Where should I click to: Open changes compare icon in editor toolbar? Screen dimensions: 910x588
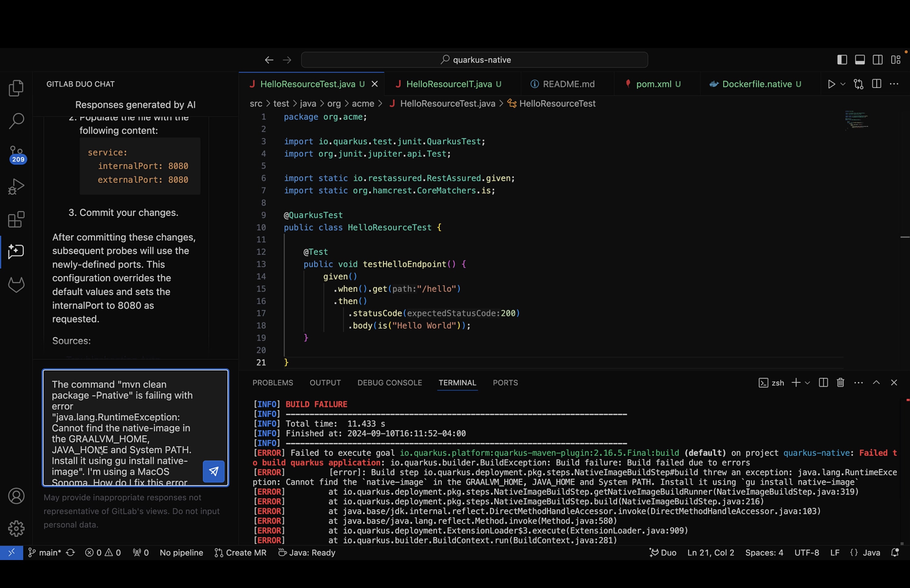(858, 84)
